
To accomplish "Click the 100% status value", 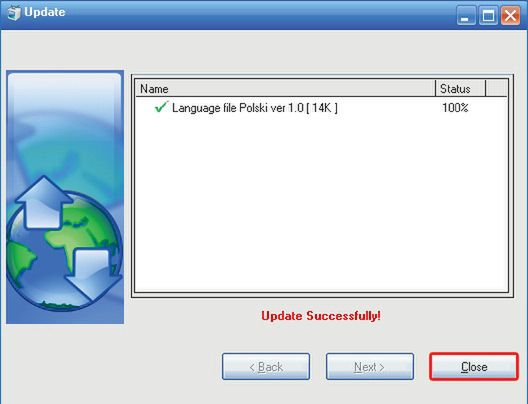I will [455, 108].
